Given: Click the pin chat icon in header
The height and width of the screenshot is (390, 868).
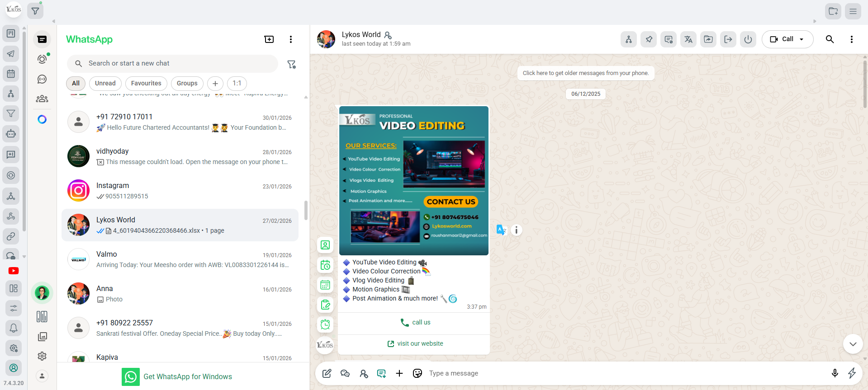Looking at the screenshot, I should (x=648, y=39).
